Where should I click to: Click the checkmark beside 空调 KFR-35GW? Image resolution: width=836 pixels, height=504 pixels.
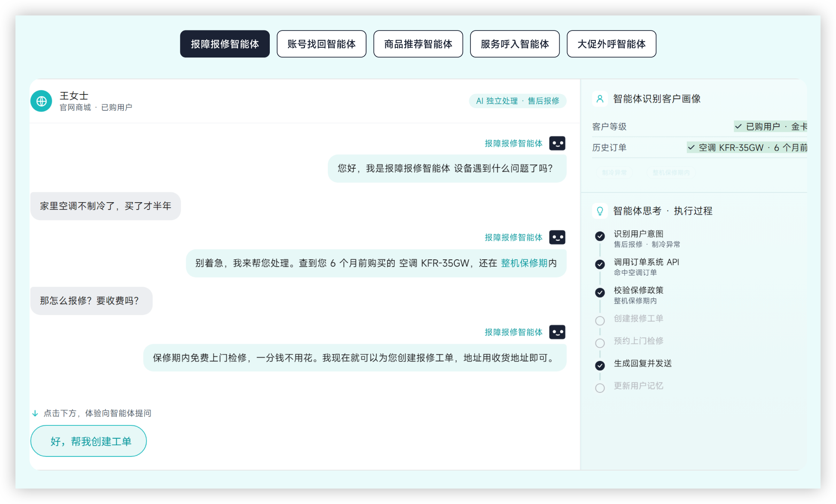point(691,148)
